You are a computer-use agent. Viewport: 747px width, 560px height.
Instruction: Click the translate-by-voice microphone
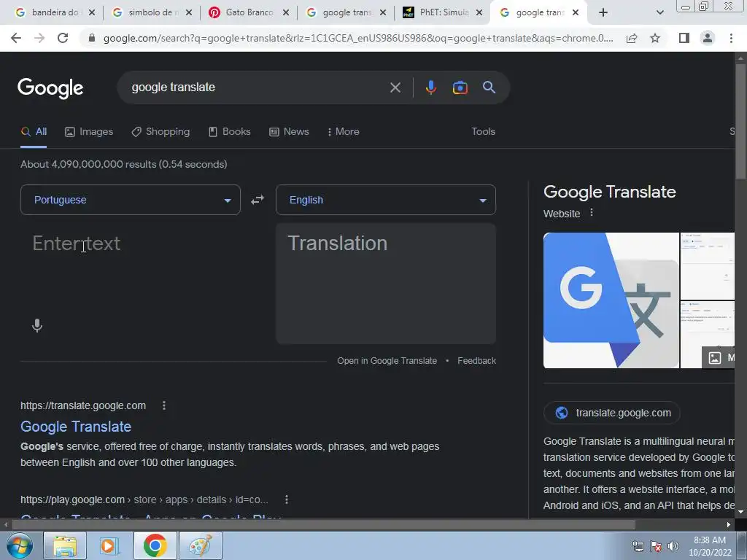(37, 326)
